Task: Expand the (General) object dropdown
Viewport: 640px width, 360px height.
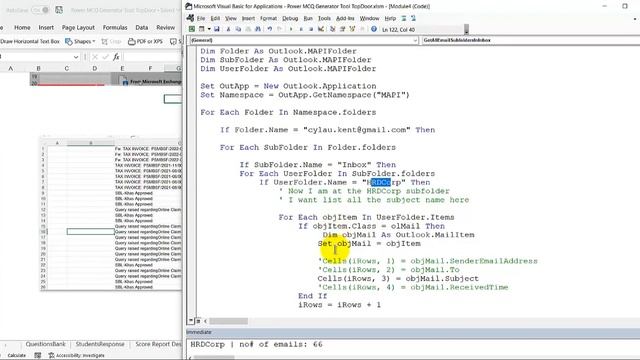Action: (415, 40)
